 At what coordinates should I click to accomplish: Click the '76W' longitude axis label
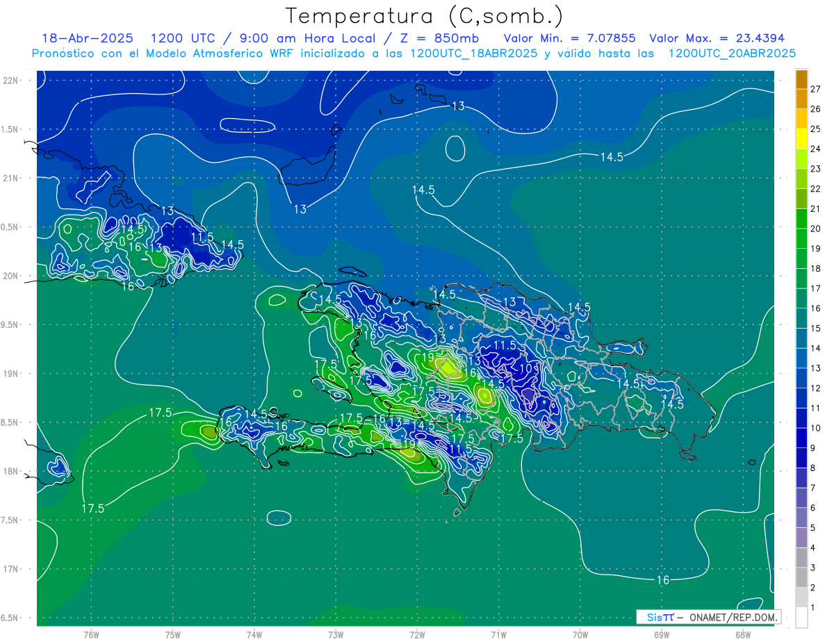(91, 634)
